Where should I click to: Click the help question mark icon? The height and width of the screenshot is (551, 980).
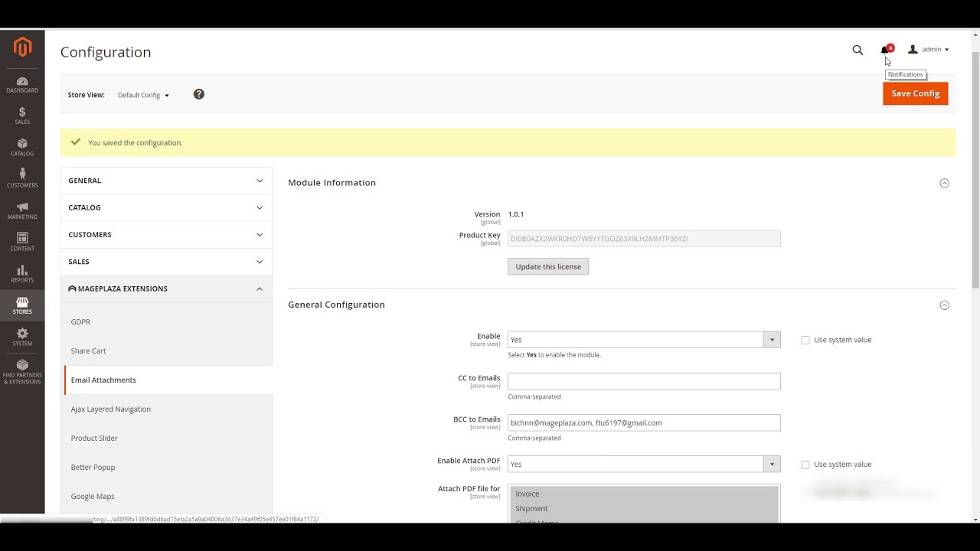pyautogui.click(x=199, y=94)
